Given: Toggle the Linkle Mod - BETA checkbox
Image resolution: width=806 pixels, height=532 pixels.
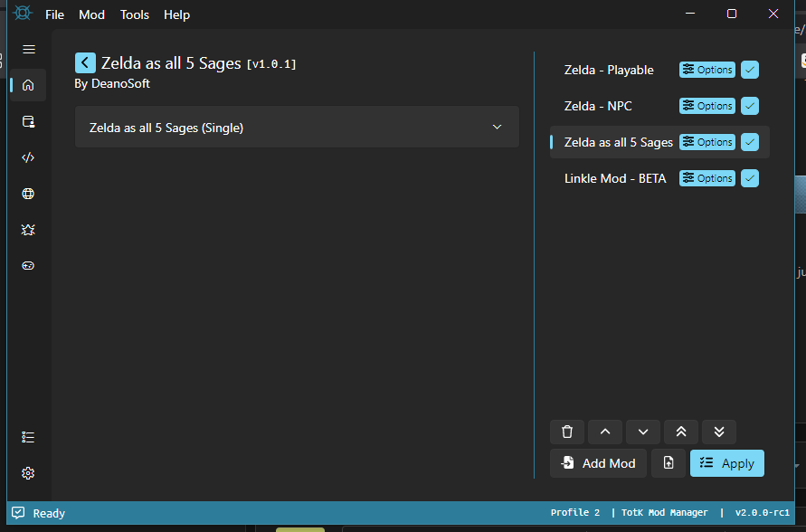Looking at the screenshot, I should (x=750, y=178).
